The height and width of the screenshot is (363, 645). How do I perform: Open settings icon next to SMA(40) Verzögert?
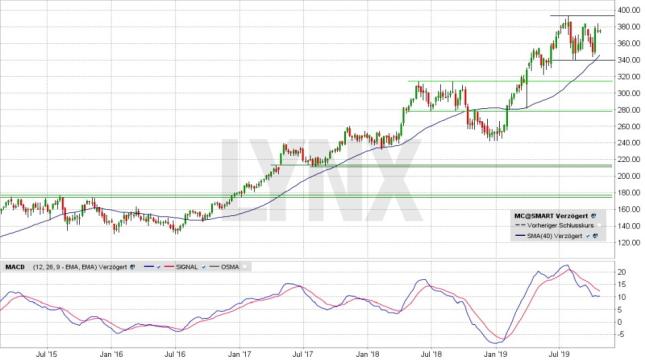[x=595, y=236]
